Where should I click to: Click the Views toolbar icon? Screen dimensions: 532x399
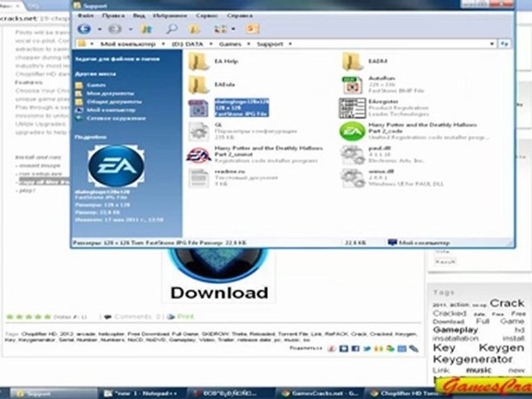pyautogui.click(x=220, y=29)
